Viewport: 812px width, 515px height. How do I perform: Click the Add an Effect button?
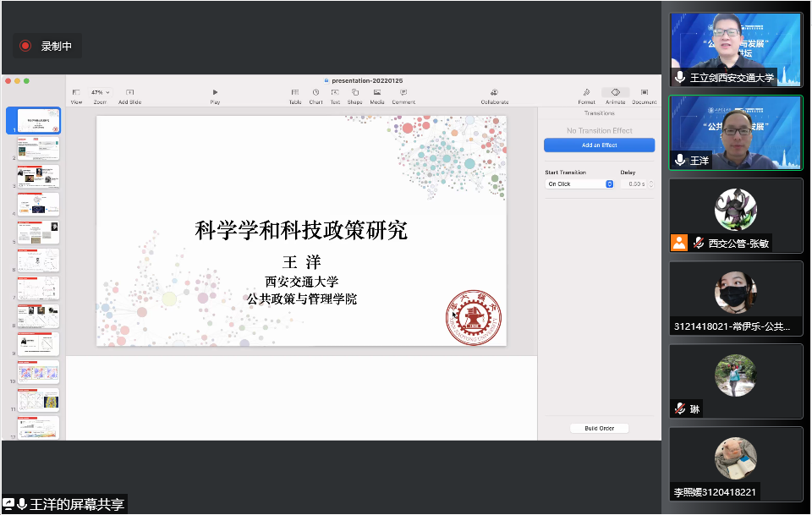point(599,145)
